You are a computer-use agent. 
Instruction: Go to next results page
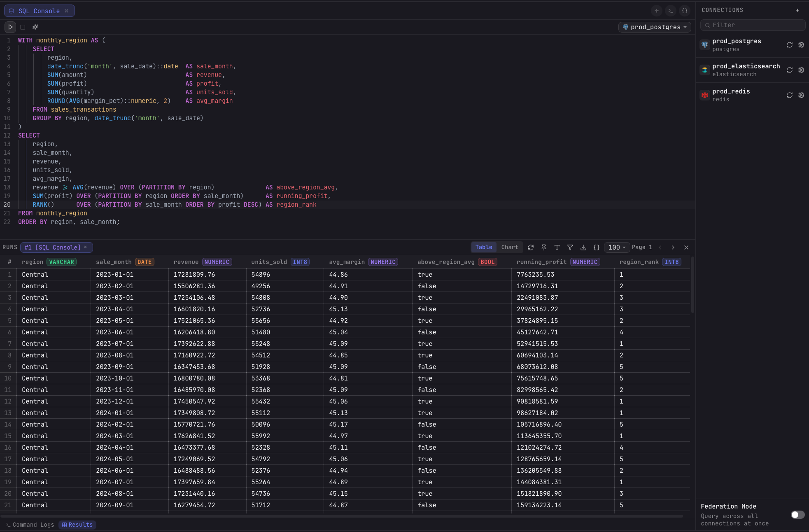pos(673,247)
